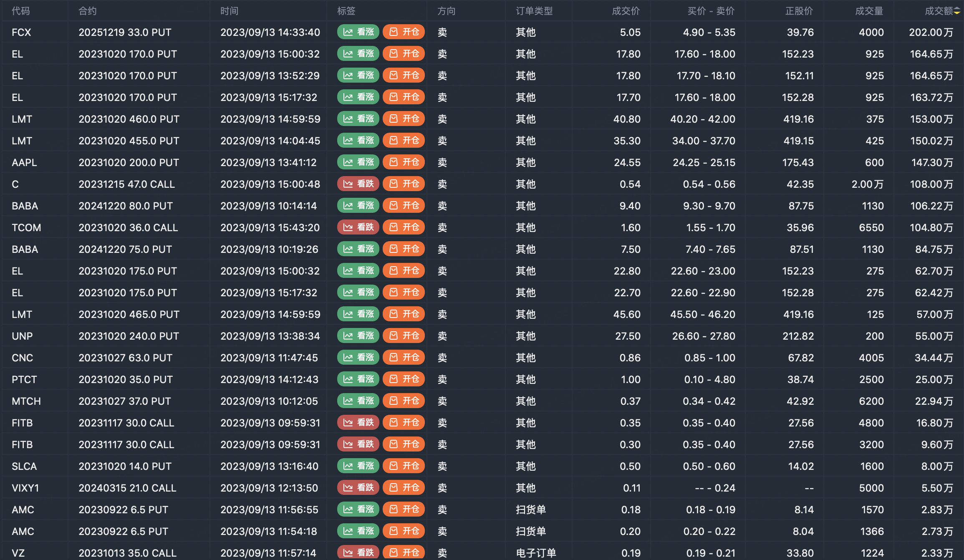Image resolution: width=964 pixels, height=560 pixels.
Task: Click the 看涨 tag in PTCT row
Action: [358, 379]
